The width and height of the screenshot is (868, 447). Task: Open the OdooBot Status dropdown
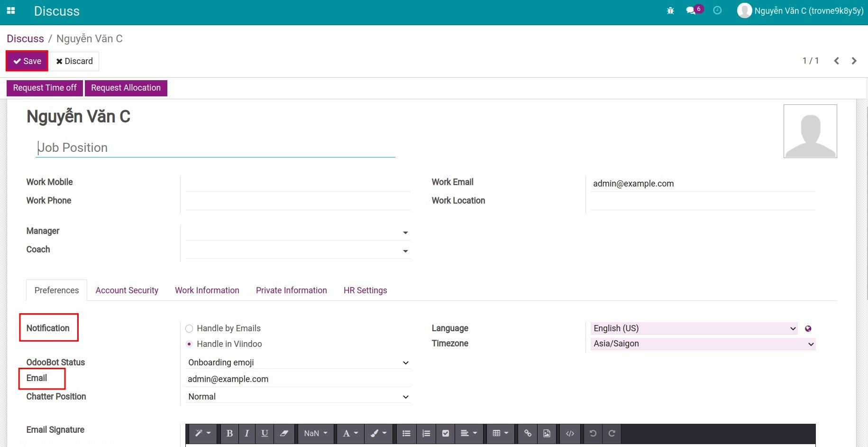(x=298, y=363)
